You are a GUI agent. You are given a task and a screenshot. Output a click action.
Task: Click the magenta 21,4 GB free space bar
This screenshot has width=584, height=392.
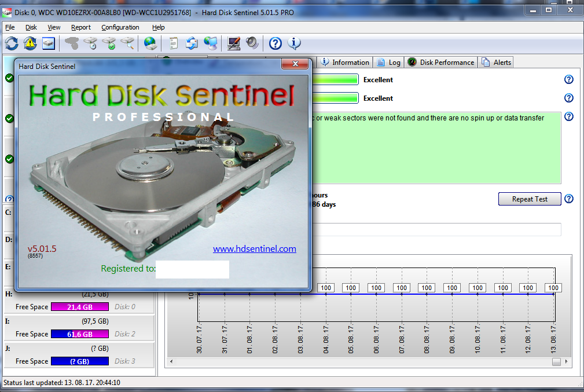point(80,307)
